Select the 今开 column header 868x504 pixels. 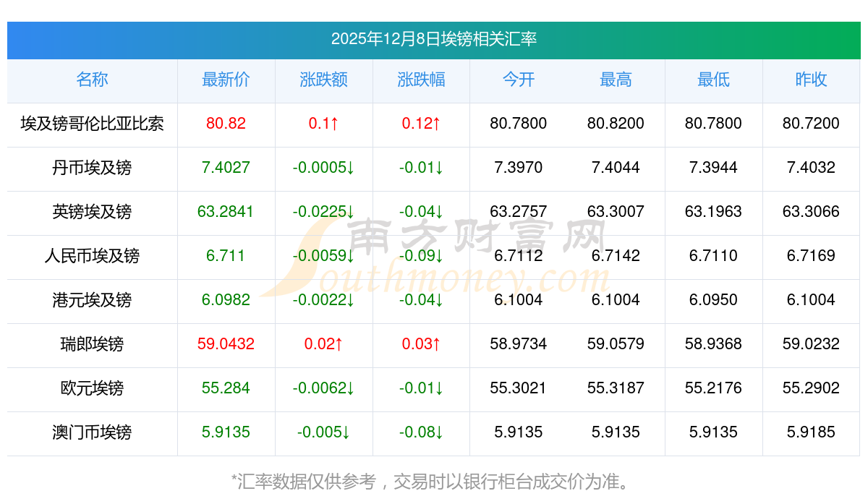(x=518, y=80)
